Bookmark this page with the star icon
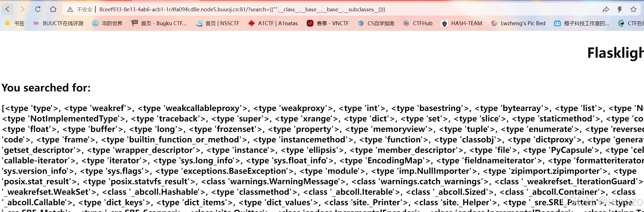The image size is (644, 212). pos(634,10)
